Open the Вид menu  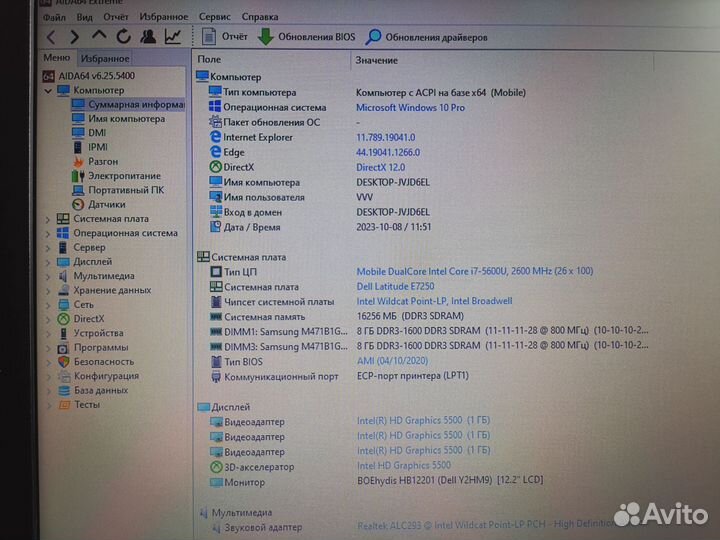coord(84,17)
